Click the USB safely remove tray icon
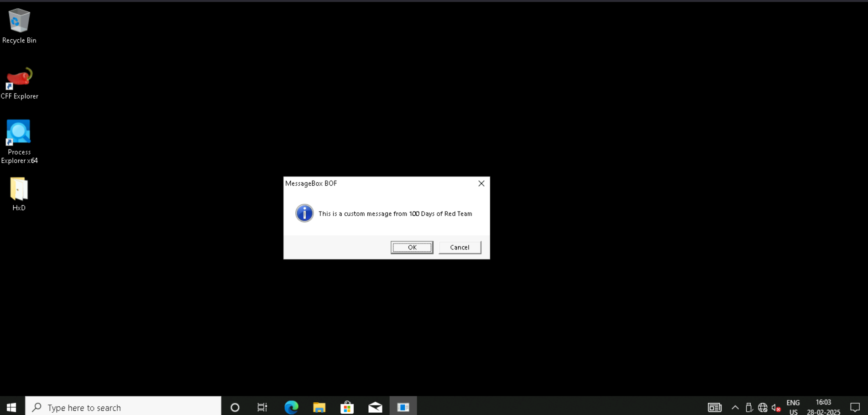The height and width of the screenshot is (415, 868). coord(749,407)
